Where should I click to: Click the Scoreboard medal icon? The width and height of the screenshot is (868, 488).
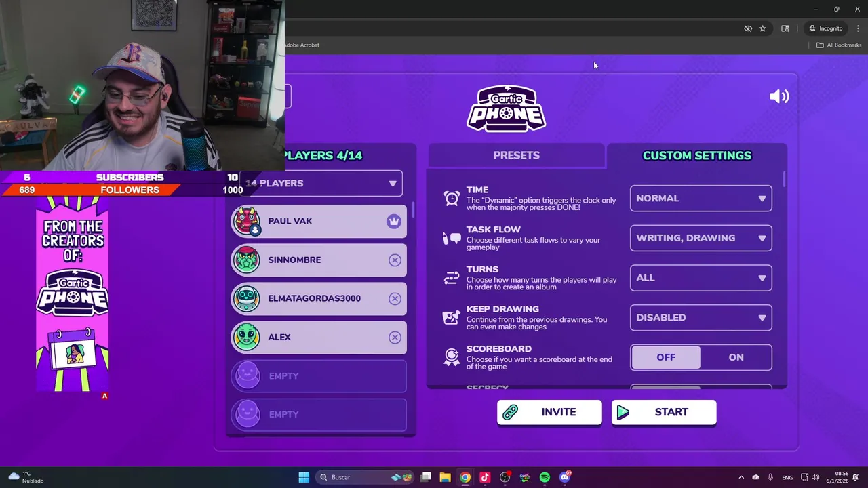pos(452,357)
